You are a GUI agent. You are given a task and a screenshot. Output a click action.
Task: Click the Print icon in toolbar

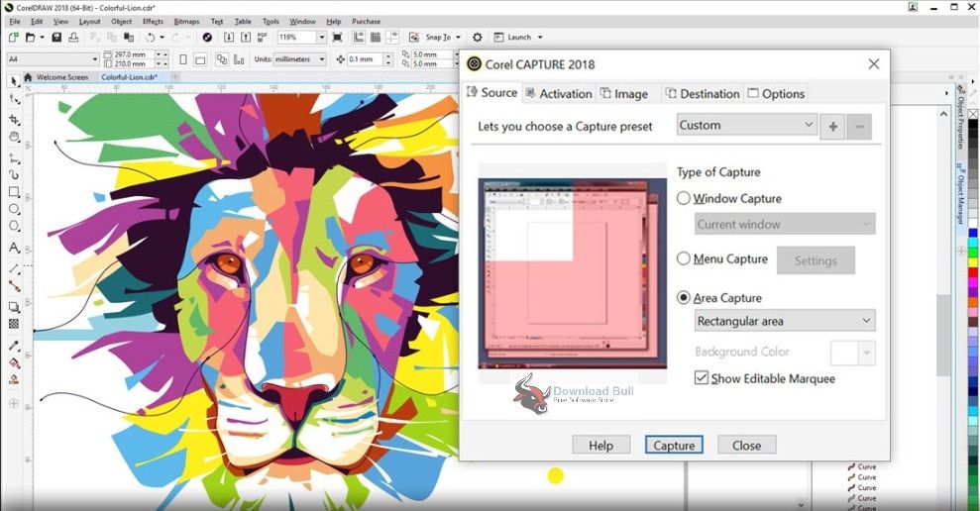tap(73, 38)
